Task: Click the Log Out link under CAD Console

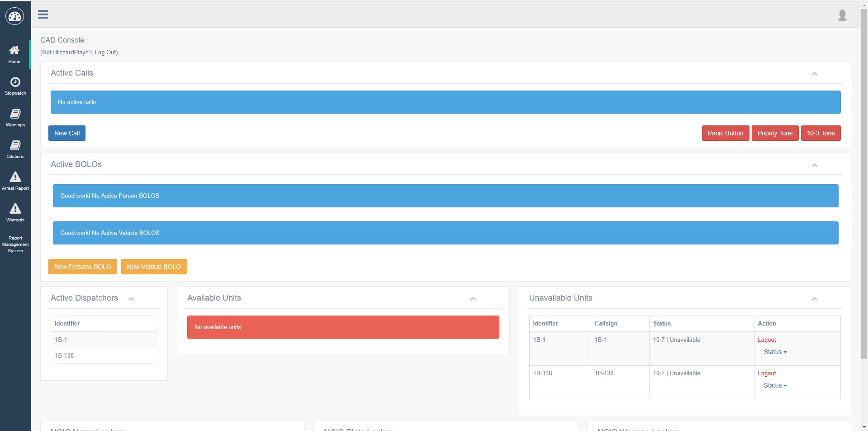Action: click(105, 53)
